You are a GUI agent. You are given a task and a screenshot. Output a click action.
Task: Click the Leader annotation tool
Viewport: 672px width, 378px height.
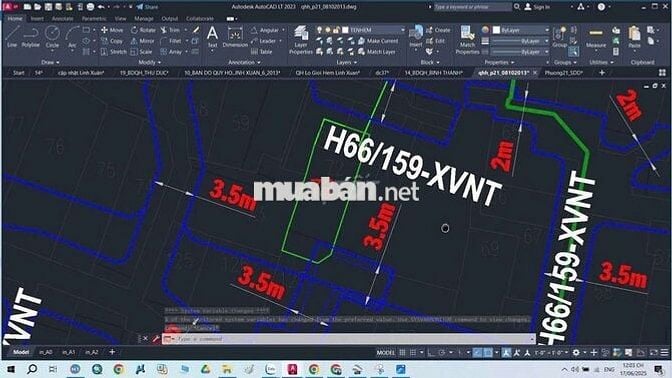click(264, 41)
